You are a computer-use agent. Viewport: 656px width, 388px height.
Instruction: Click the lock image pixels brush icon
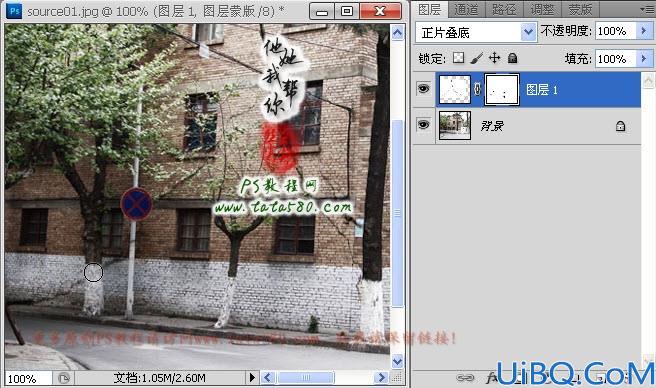[x=477, y=58]
